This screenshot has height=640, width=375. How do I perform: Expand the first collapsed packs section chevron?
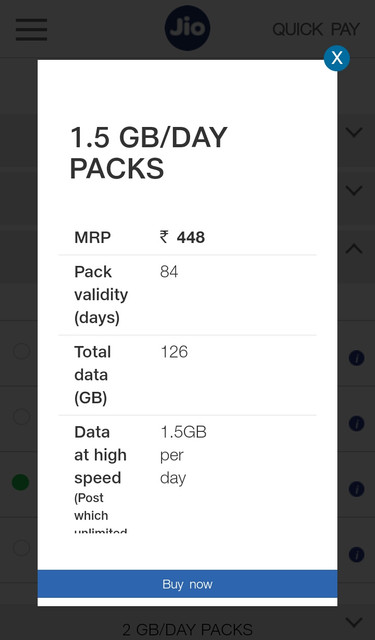[x=354, y=132]
